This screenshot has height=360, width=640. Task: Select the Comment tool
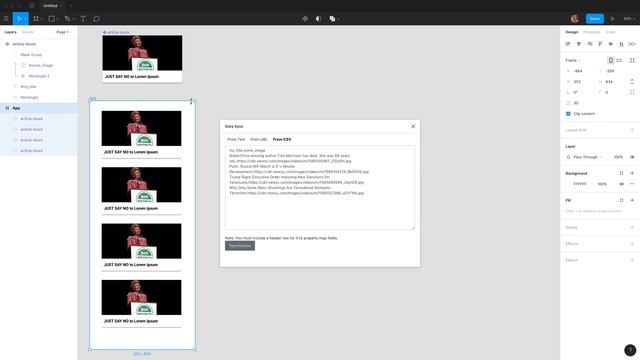coord(96,19)
